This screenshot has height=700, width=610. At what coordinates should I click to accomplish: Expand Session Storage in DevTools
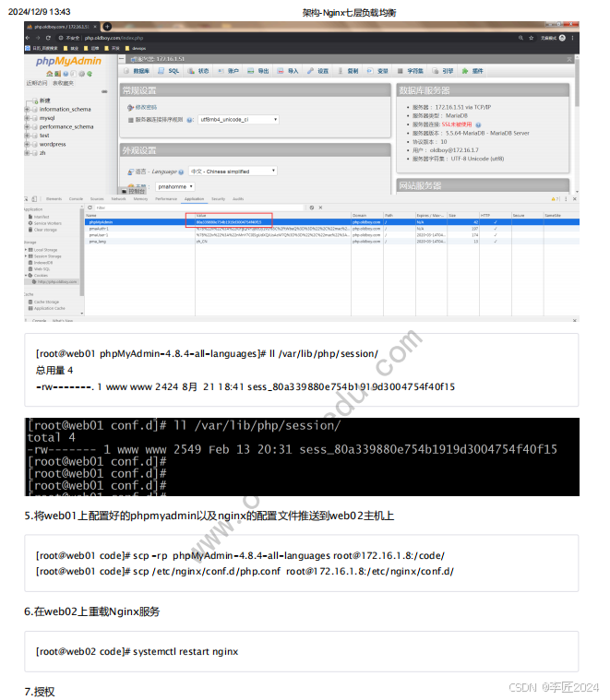pos(26,256)
